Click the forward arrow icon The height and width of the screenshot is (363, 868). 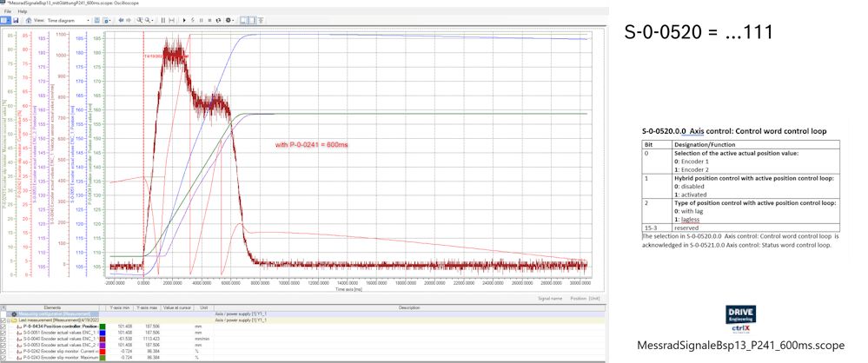coord(129,20)
